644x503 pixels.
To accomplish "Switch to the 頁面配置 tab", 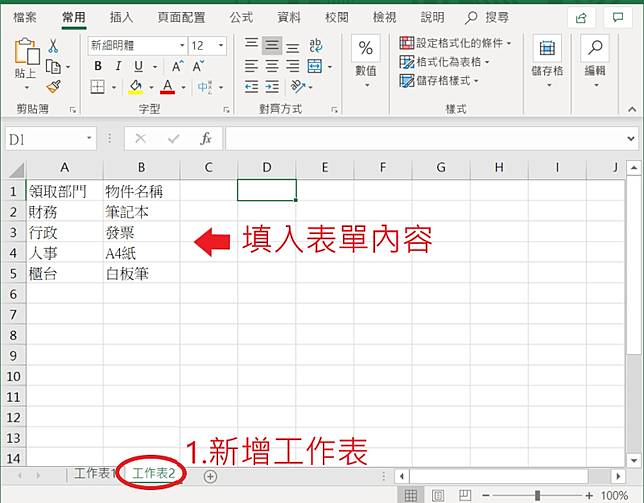I will click(x=181, y=17).
